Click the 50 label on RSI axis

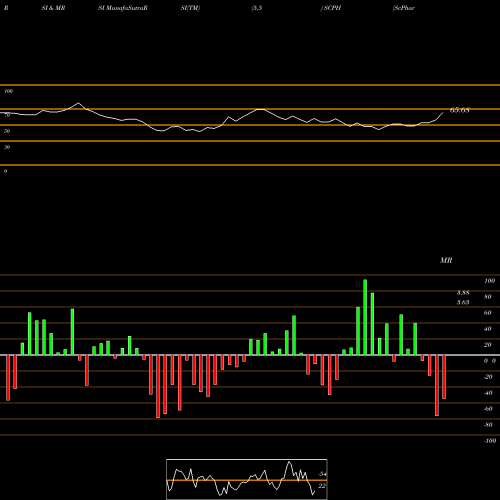click(7, 131)
